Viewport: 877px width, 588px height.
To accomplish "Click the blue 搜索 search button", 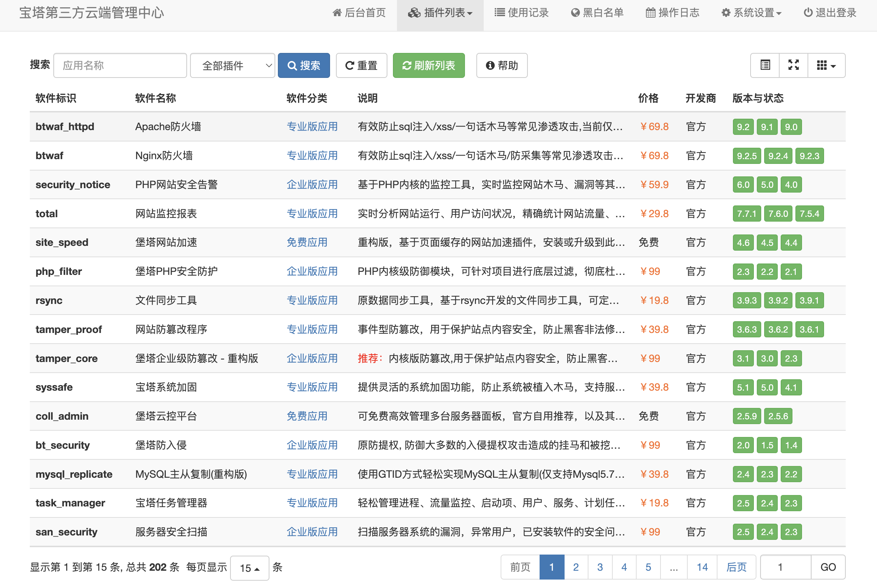I will pyautogui.click(x=304, y=65).
